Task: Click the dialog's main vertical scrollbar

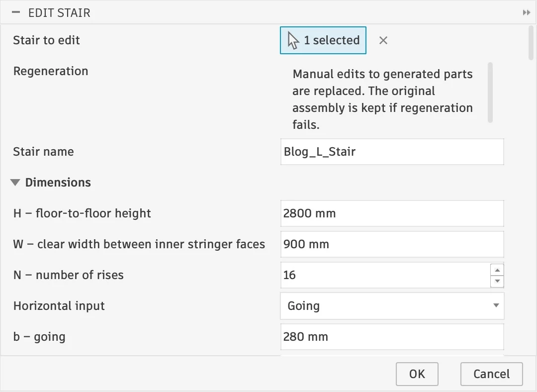Action: 531,43
